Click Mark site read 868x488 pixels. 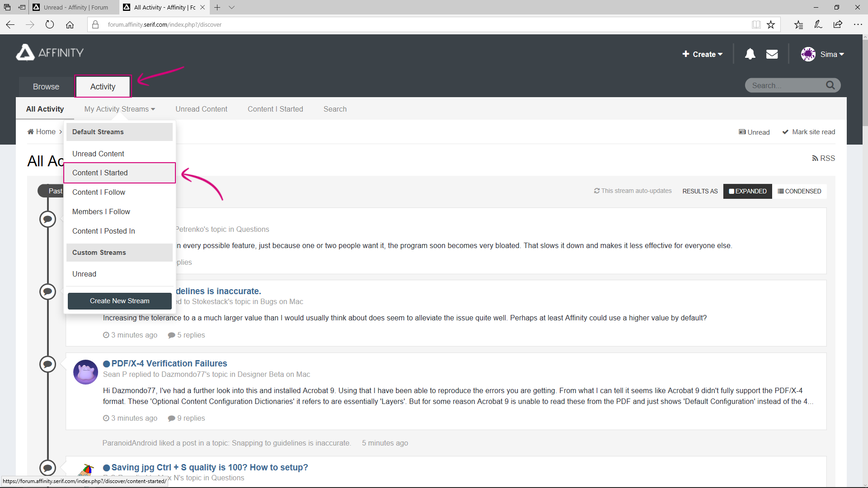coord(809,132)
